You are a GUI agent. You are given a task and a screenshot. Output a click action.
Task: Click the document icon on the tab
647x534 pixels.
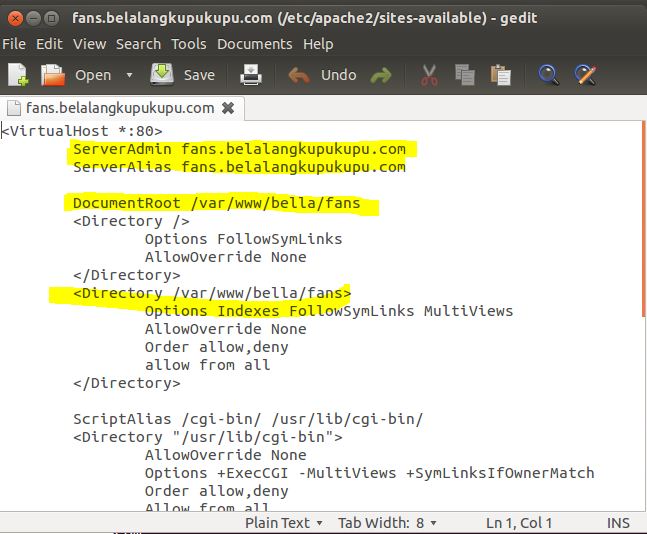click(x=14, y=108)
